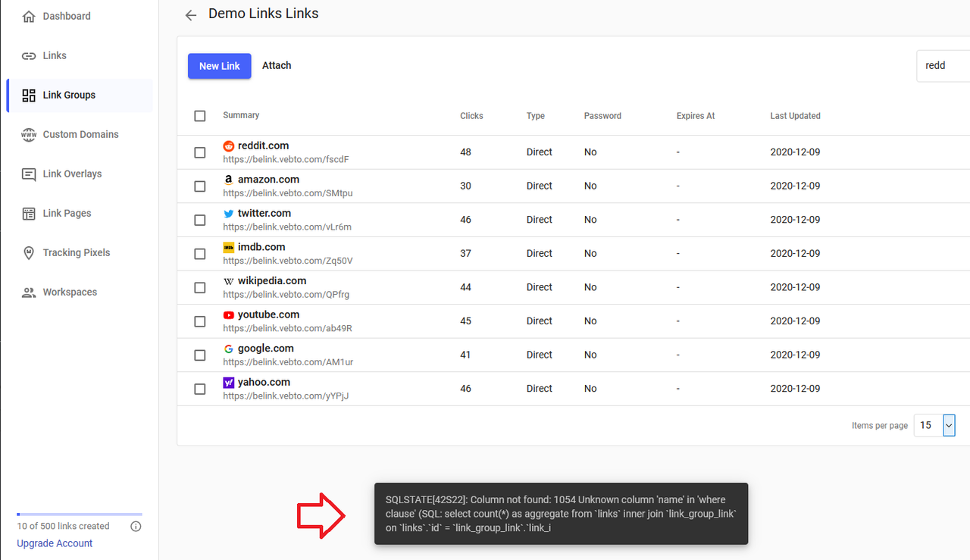Screen dimensions: 970x560
Task: Click the Demo Links Links page title
Action: pos(264,14)
